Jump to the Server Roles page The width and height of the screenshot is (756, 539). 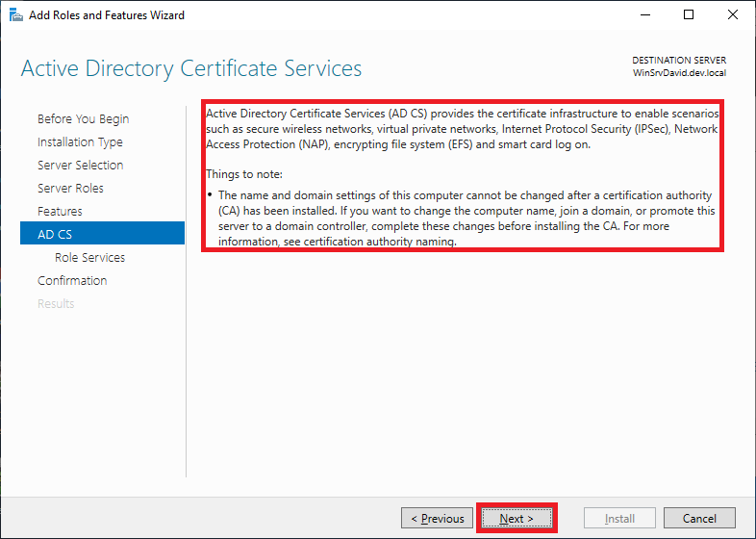click(70, 189)
